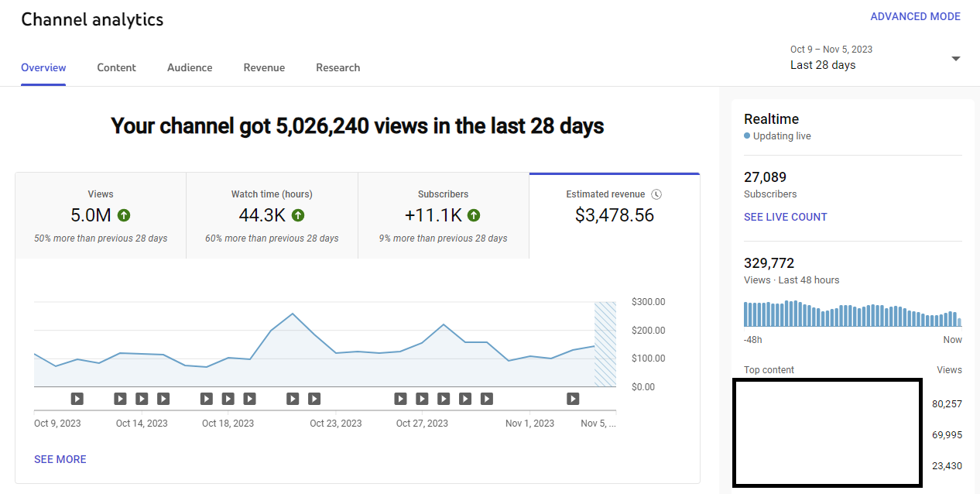Click the rightmost video marker near Nov 5

(573, 399)
